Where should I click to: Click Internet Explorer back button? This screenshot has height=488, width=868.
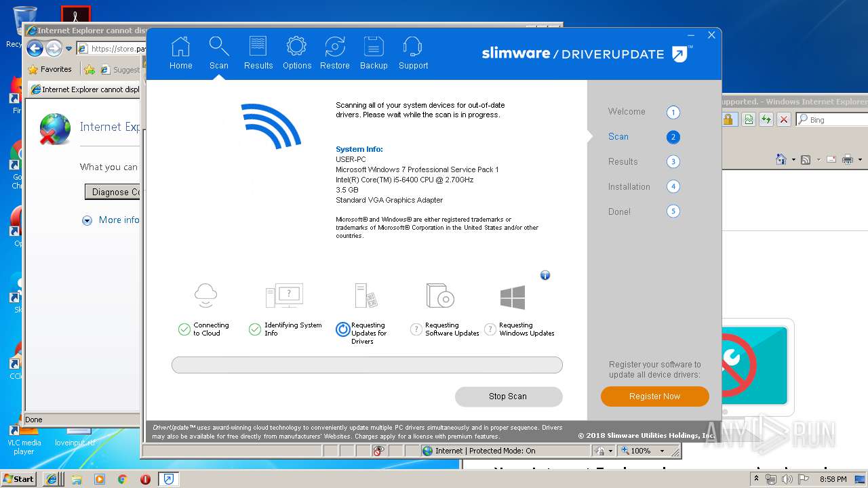pos(35,48)
